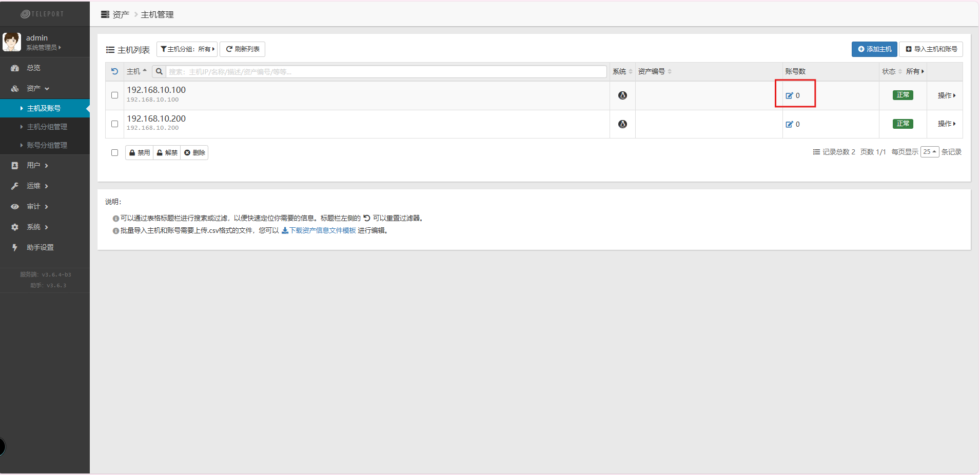Screen dimensions: 980x475
Task: Click the 添加主机 button
Action: pyautogui.click(x=874, y=49)
